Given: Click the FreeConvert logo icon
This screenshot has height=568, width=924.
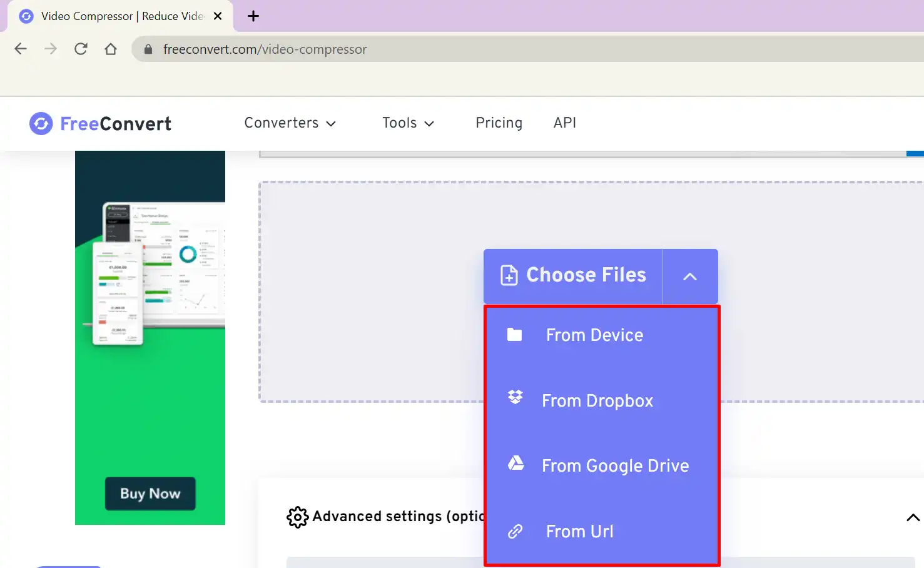Looking at the screenshot, I should click(41, 124).
